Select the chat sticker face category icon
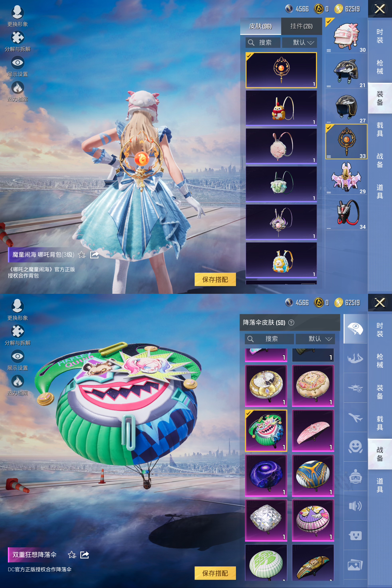Viewport: 392px width, 588px height. click(355, 536)
